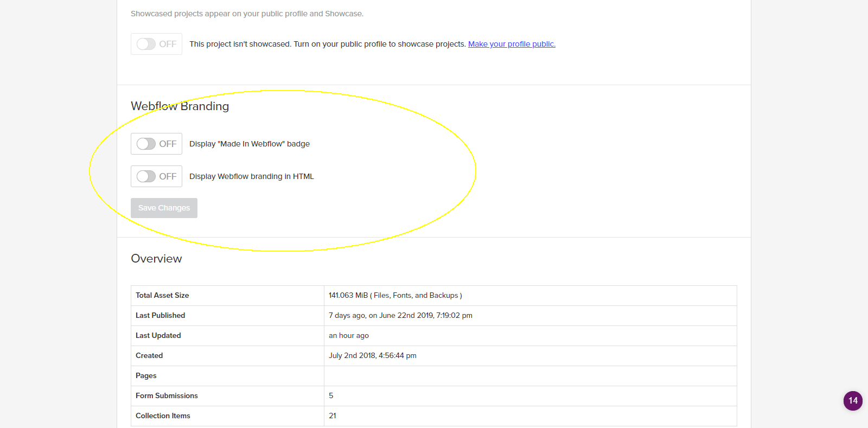Click the 'Showcased projects appear' description text
The width and height of the screenshot is (868, 428).
click(247, 14)
